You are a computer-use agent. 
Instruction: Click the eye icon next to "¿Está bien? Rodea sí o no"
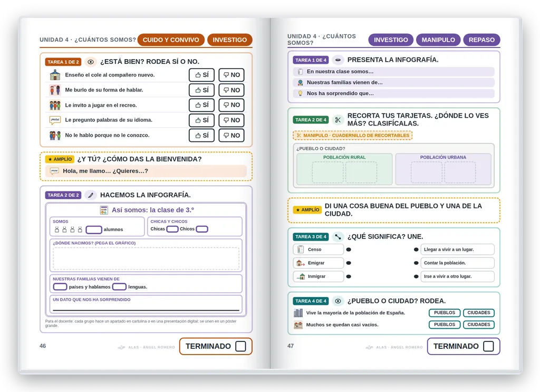[x=91, y=62]
